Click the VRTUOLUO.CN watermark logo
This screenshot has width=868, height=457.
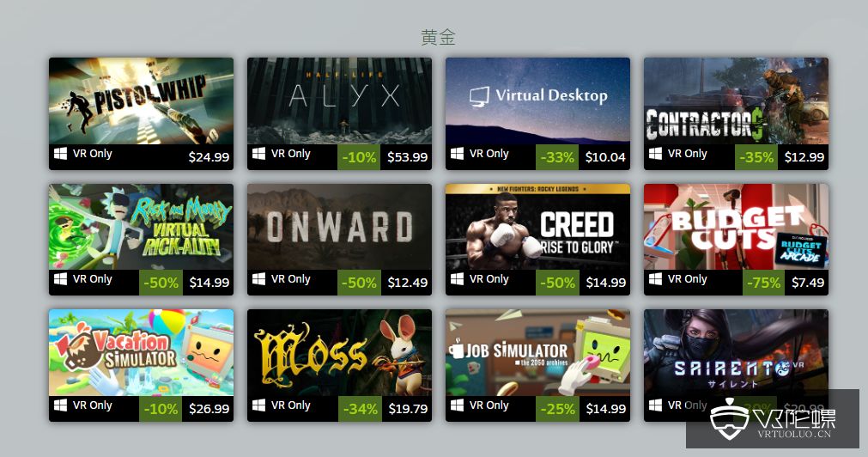(x=773, y=419)
